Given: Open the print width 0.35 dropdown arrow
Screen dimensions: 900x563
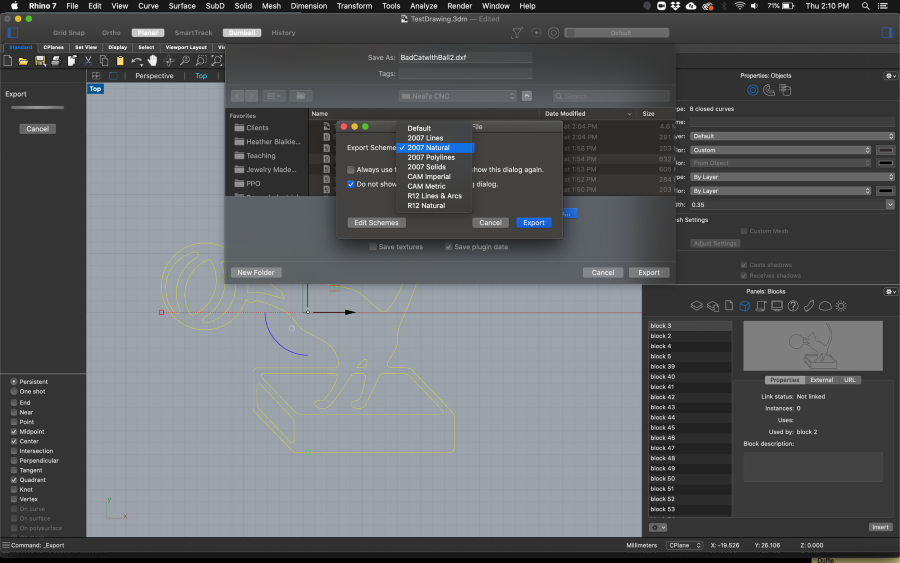Looking at the screenshot, I should coord(890,204).
